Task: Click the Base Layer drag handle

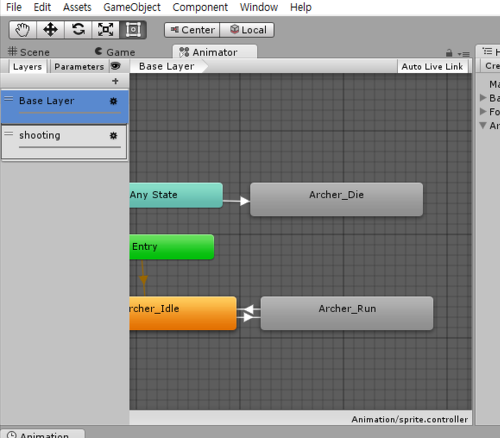Action: tap(8, 99)
